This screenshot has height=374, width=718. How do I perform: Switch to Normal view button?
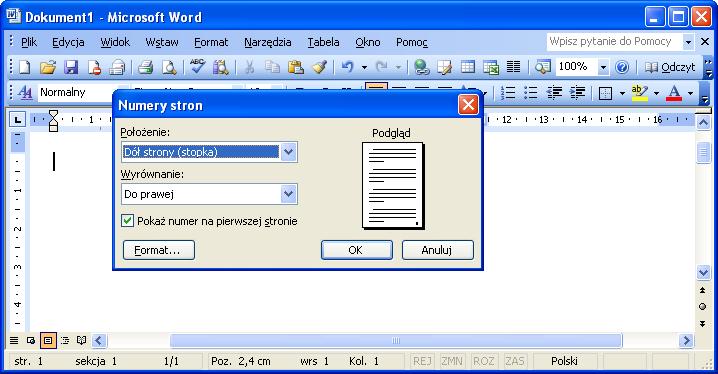[x=14, y=341]
